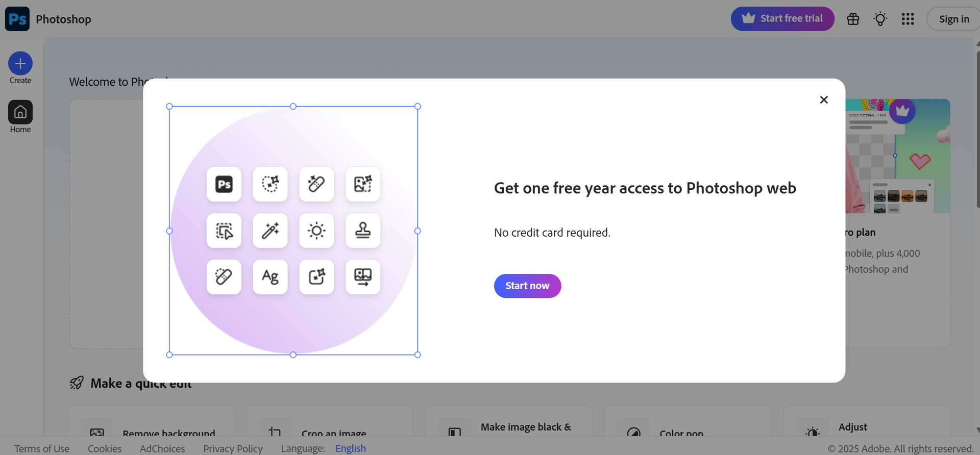Click the Ps tile in the promo graphic
Screen dimensions: 980x455
click(x=224, y=184)
